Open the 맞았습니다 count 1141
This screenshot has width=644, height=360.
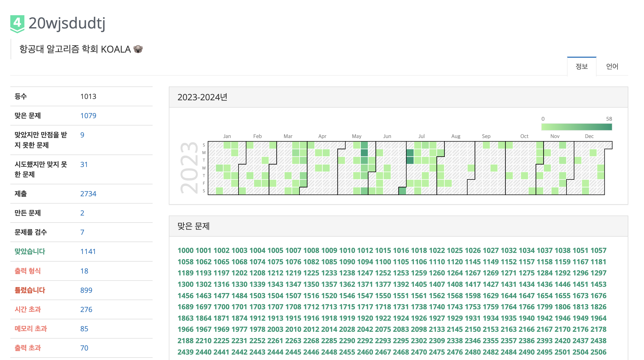tap(88, 252)
